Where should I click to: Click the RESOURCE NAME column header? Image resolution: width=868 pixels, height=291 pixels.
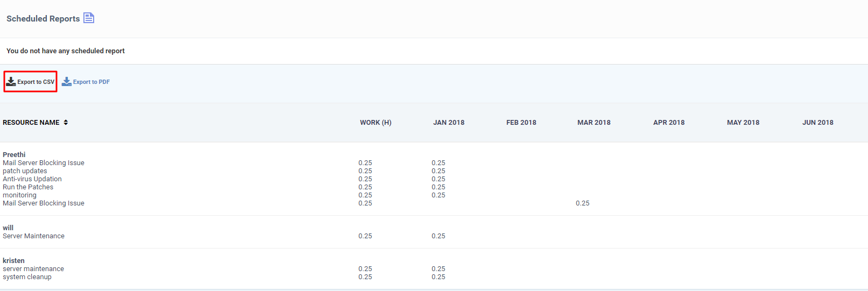coord(31,123)
